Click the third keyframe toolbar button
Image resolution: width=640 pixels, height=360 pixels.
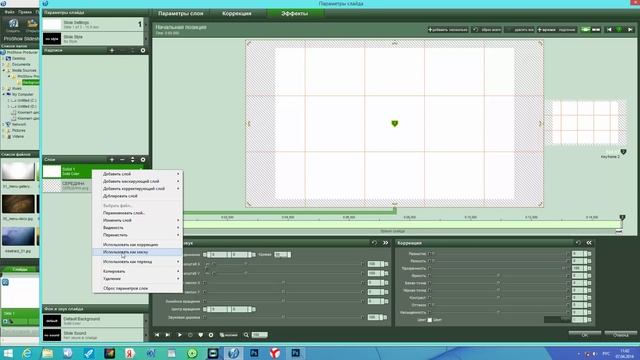pos(520,30)
